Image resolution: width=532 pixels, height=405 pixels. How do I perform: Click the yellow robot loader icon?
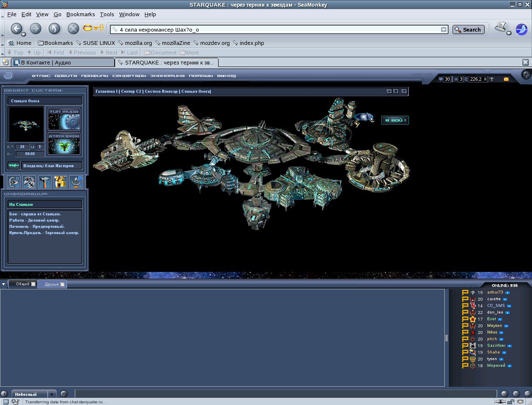coord(60,182)
